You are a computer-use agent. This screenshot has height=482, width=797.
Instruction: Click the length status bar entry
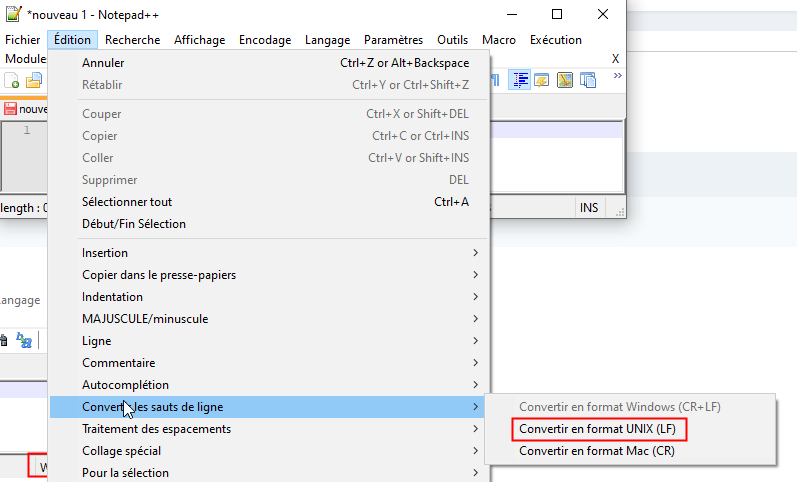pyautogui.click(x=23, y=208)
